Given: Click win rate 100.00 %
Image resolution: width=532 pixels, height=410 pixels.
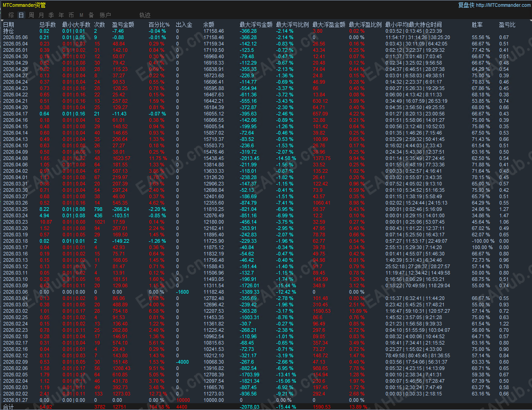Looking at the screenshot, I should pyautogui.click(x=482, y=247).
